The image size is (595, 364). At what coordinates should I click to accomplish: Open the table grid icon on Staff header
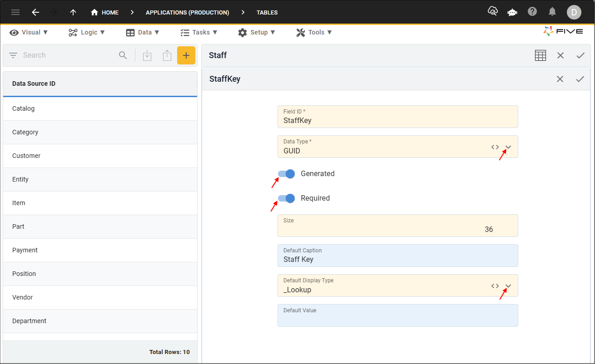pyautogui.click(x=540, y=55)
